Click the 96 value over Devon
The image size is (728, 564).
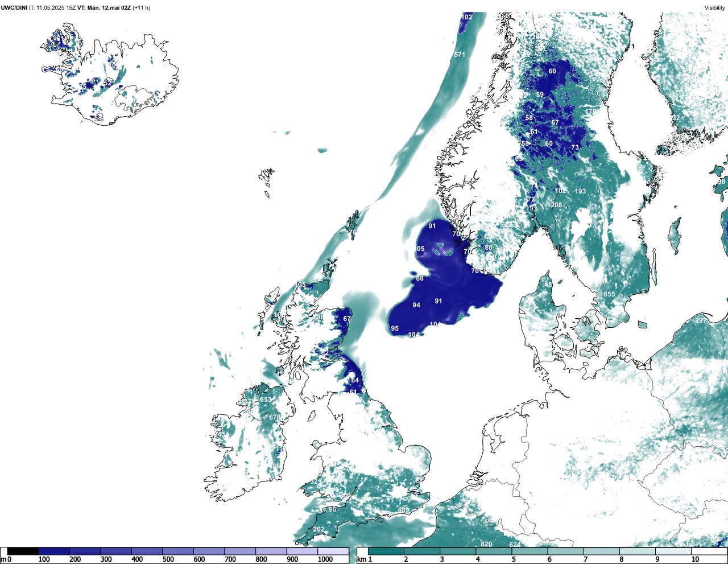pyautogui.click(x=332, y=509)
